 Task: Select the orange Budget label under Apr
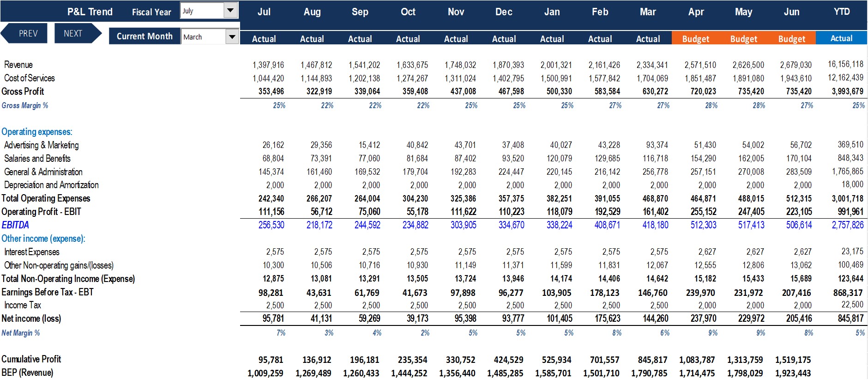pyautogui.click(x=696, y=39)
